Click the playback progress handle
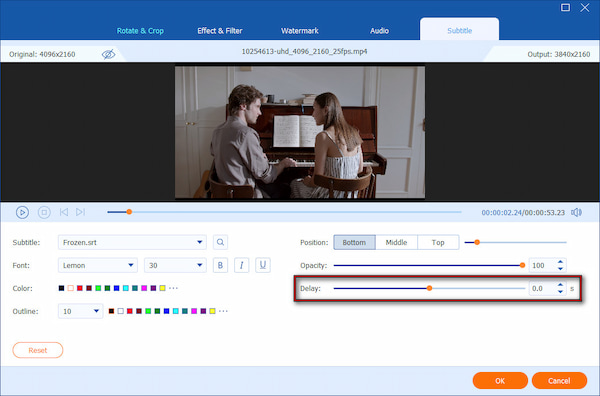 coord(129,212)
